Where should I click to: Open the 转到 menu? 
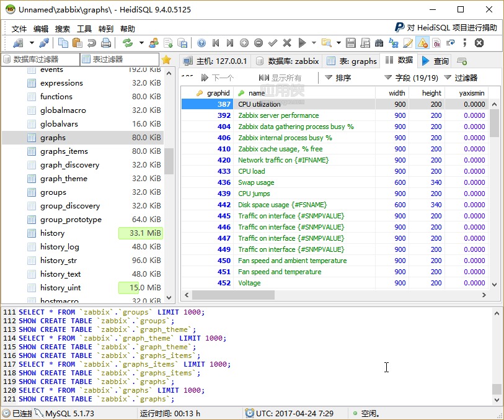pyautogui.click(x=106, y=29)
